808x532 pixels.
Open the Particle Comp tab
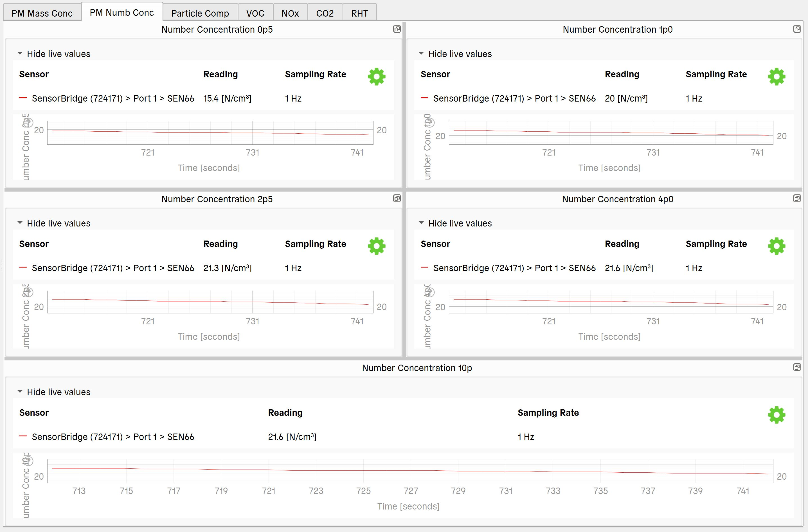pyautogui.click(x=200, y=13)
